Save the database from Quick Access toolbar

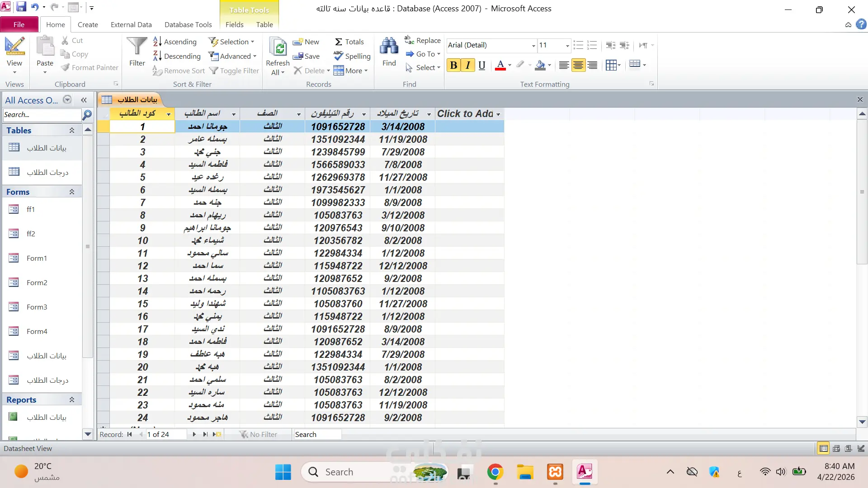click(21, 7)
